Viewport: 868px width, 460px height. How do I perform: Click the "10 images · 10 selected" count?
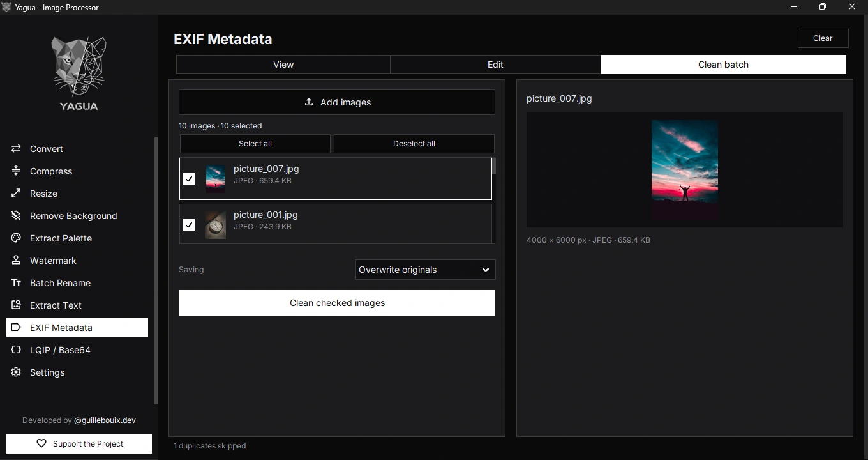[x=220, y=126]
